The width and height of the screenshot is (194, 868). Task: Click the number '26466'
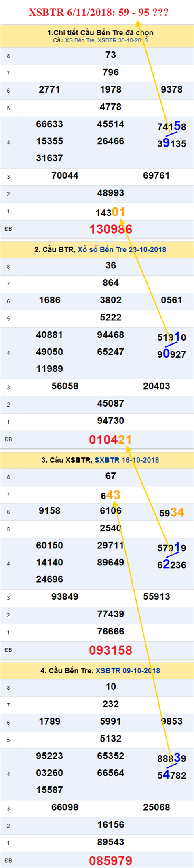point(110,141)
